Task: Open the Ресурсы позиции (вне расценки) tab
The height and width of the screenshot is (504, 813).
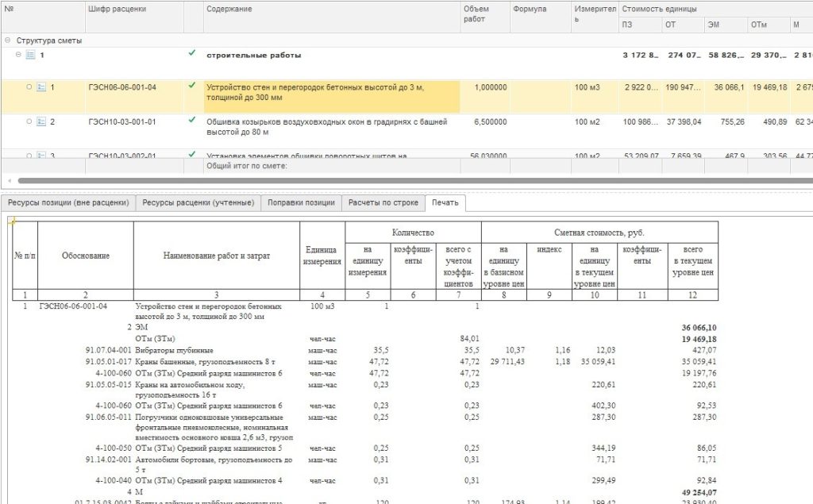Action: [68, 203]
